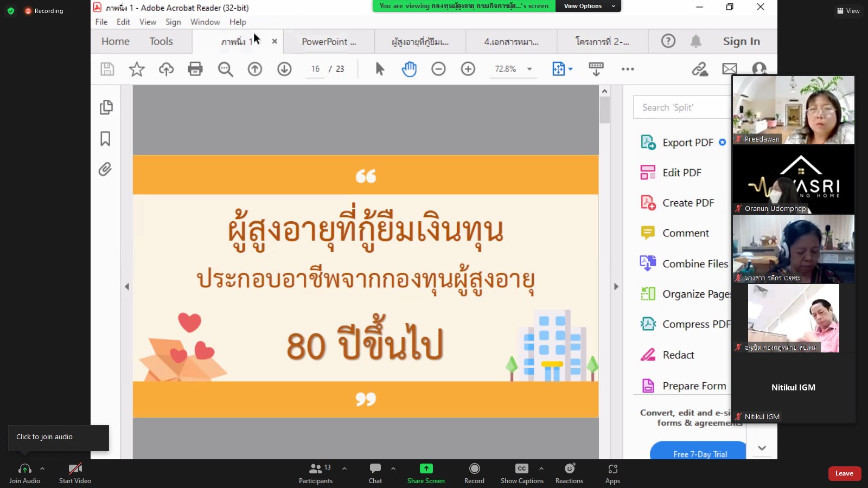The height and width of the screenshot is (488, 868).
Task: Go to previous page arrow
Action: (255, 69)
